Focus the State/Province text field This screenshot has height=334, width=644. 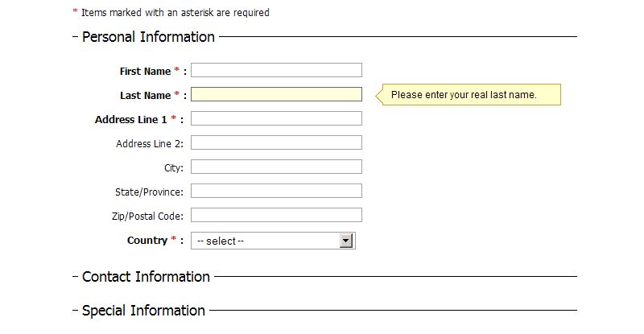coord(276,192)
